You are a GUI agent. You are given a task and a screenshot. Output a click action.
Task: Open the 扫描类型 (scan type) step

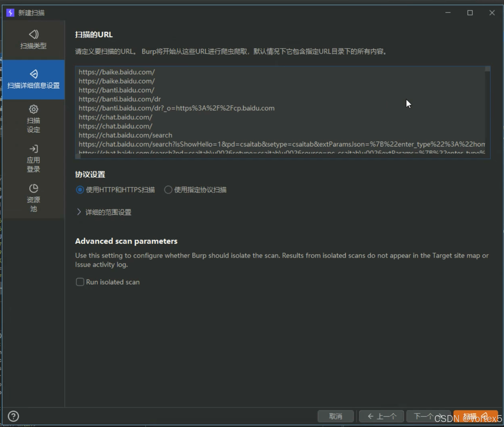[34, 40]
